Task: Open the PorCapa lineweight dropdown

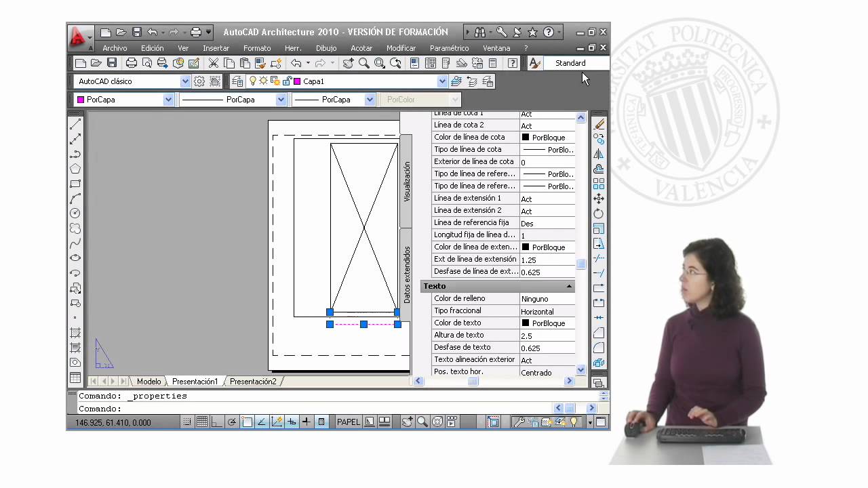Action: tap(370, 100)
